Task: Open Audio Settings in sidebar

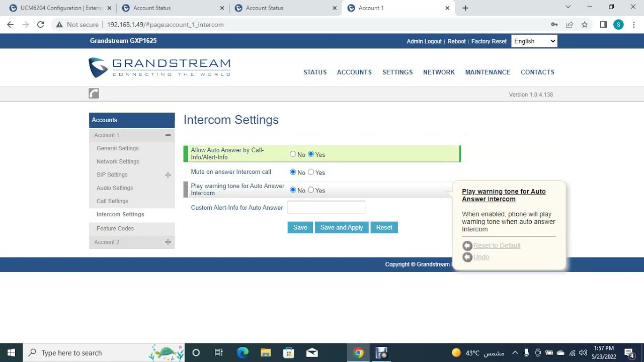Action: click(x=115, y=188)
